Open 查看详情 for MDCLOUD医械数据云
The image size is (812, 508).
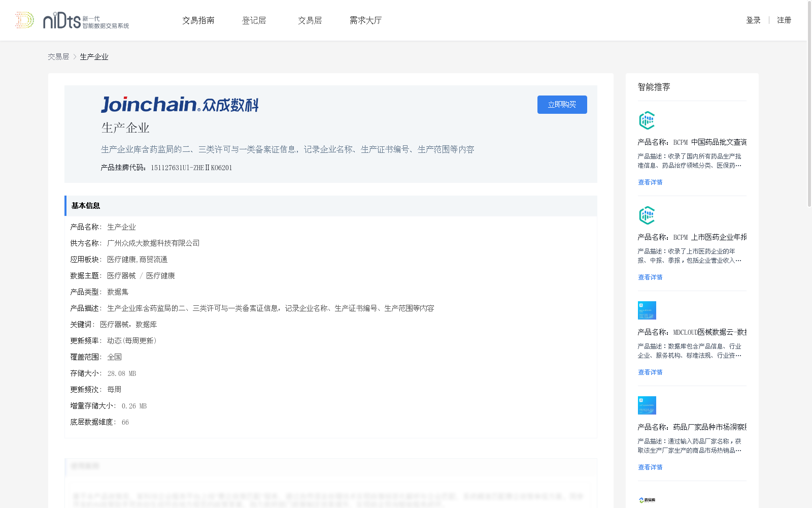pyautogui.click(x=650, y=372)
